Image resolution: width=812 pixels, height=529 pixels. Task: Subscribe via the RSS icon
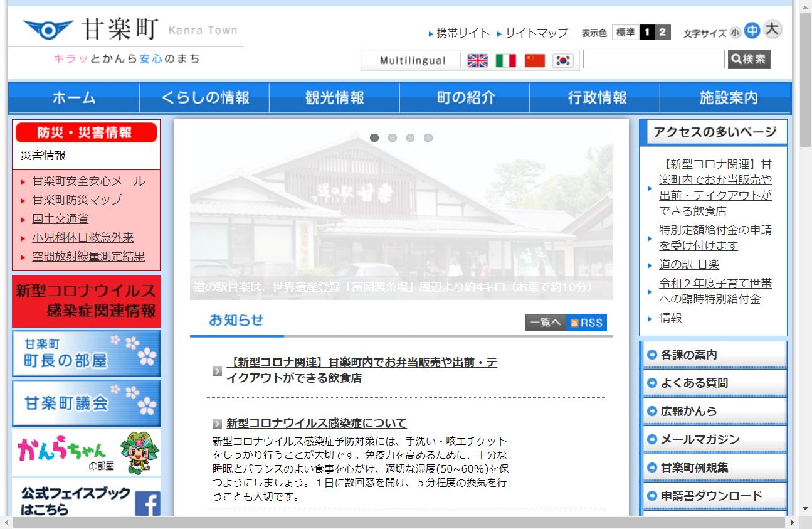(586, 322)
